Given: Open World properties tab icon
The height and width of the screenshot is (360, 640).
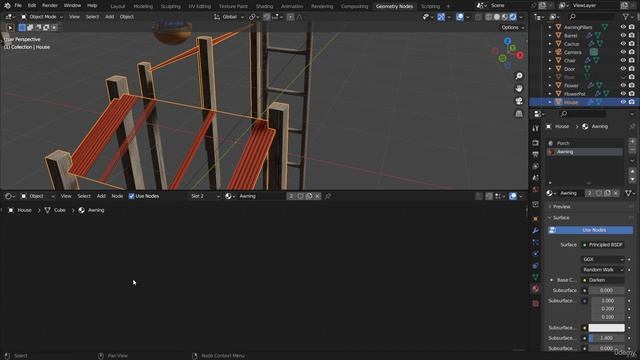Looking at the screenshot, I should (x=536, y=189).
